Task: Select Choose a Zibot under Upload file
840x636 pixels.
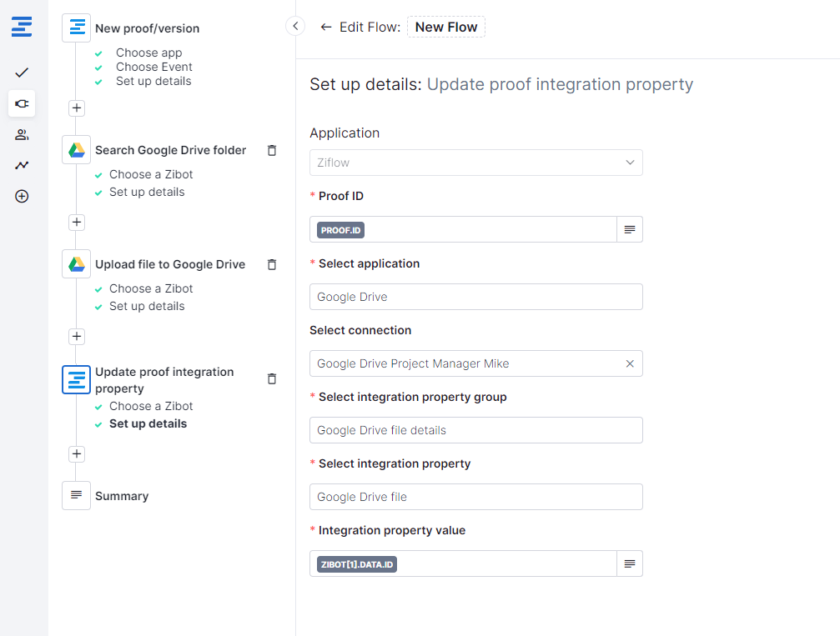Action: 151,288
